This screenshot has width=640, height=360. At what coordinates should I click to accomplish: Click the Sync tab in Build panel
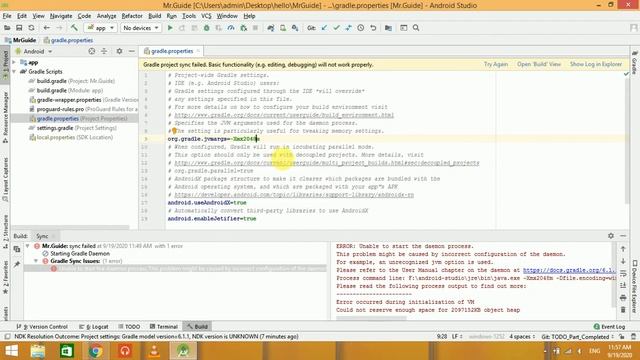42,236
